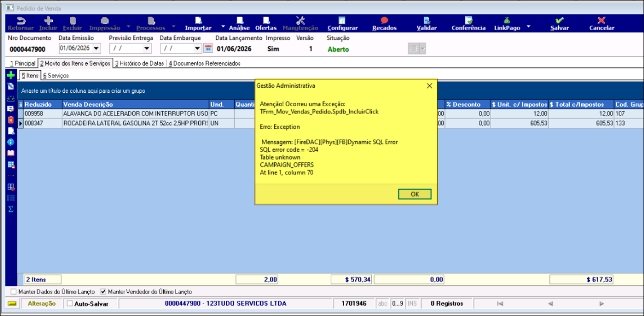Enable the Auto-Salvar checkbox
Viewport: 644px width, 316px height.
click(x=70, y=304)
